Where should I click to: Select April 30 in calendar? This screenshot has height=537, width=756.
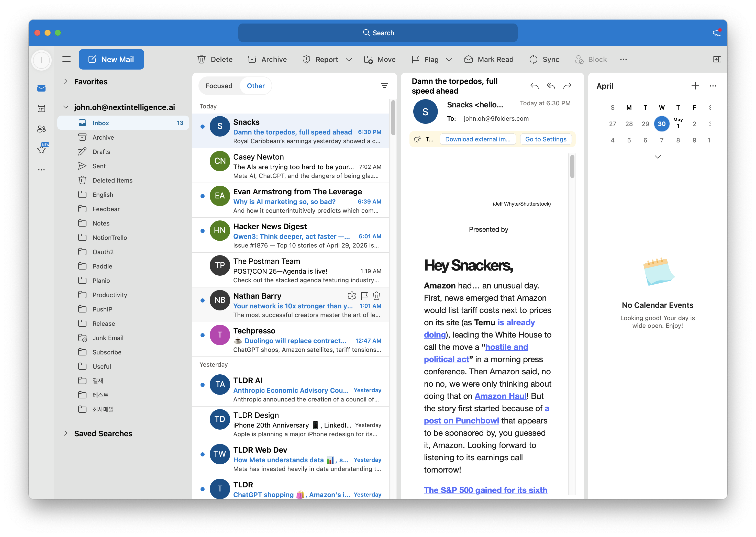tap(661, 124)
